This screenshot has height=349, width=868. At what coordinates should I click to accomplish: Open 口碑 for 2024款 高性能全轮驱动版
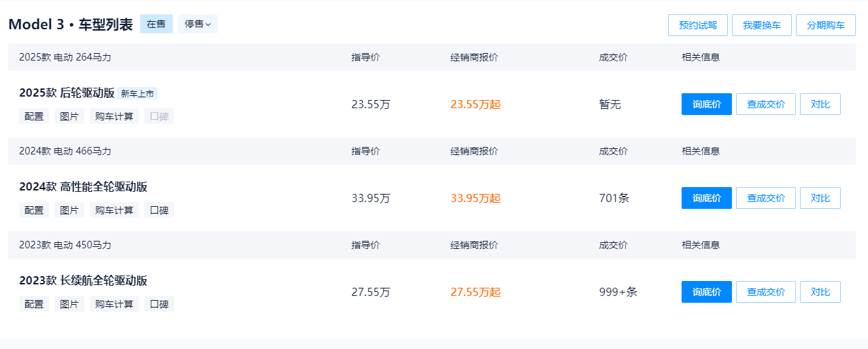point(158,210)
